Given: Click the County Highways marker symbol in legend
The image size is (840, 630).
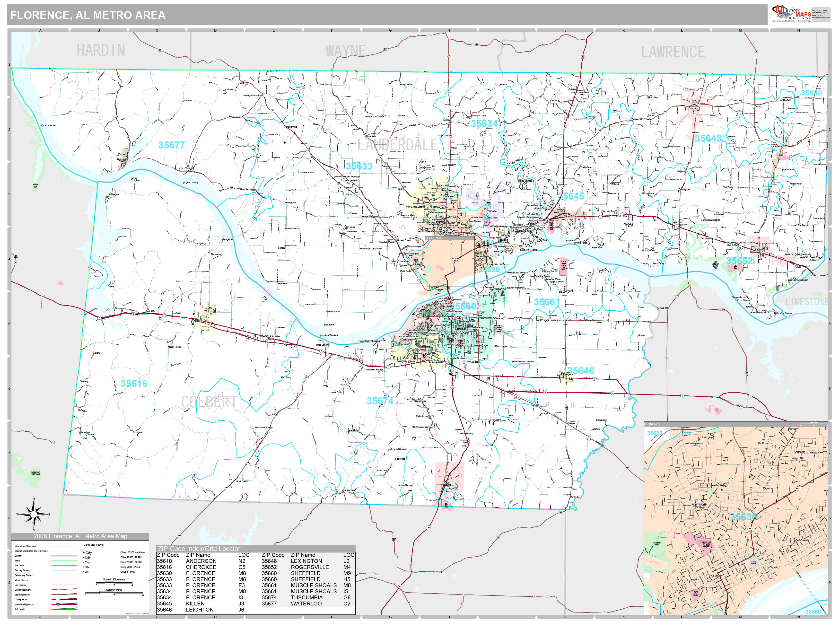Looking at the screenshot, I should tap(58, 590).
